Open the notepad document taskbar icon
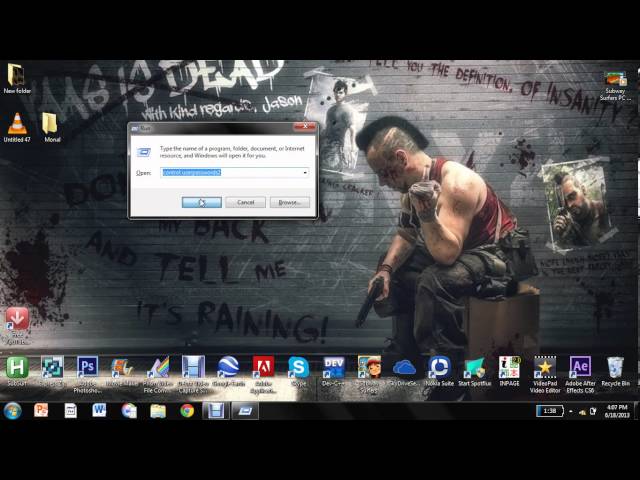The height and width of the screenshot is (480, 640). [70, 411]
